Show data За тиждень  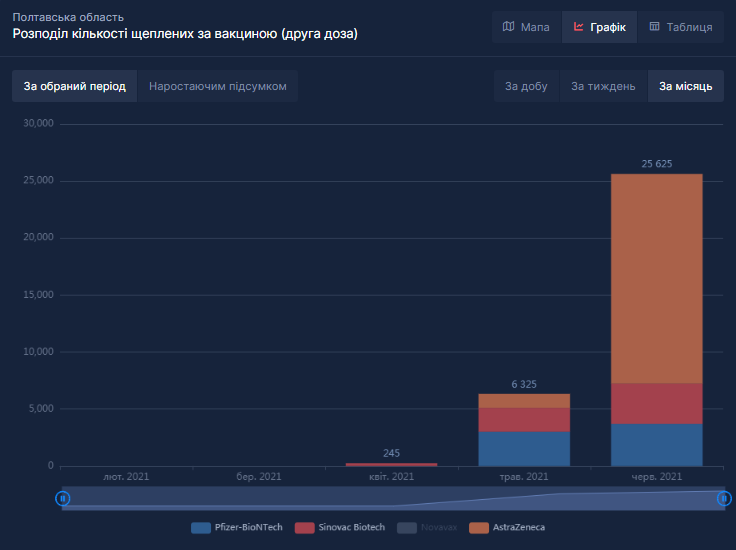(603, 86)
